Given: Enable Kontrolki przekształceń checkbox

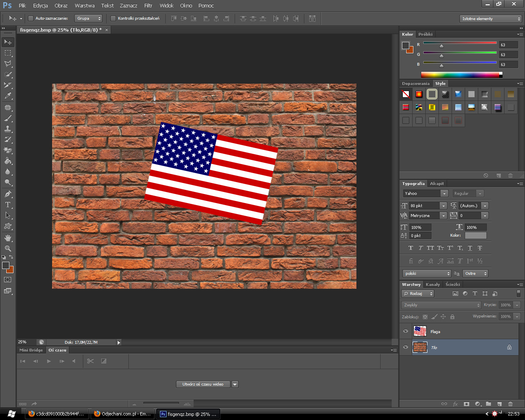Looking at the screenshot, I should (113, 18).
